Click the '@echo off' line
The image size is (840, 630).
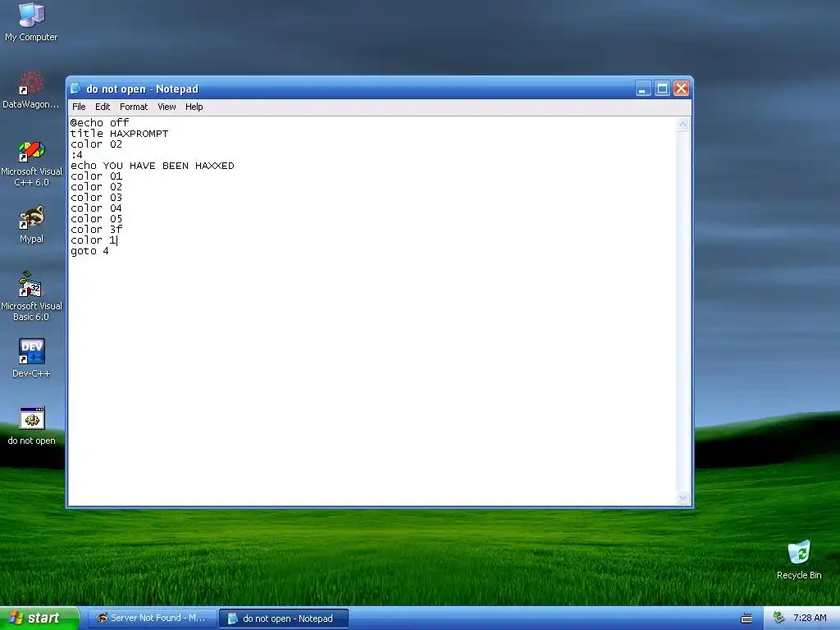(x=99, y=123)
